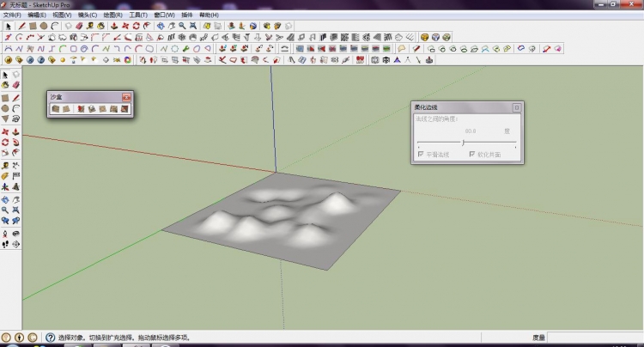Select the Rotate tool in top toolbar
Screen dimensions: 644x347
coord(136,26)
